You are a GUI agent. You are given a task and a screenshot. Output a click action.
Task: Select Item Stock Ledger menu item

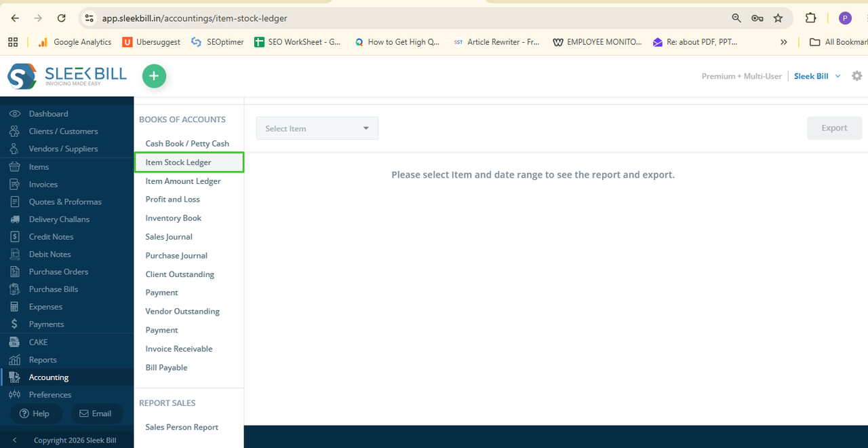pyautogui.click(x=189, y=162)
